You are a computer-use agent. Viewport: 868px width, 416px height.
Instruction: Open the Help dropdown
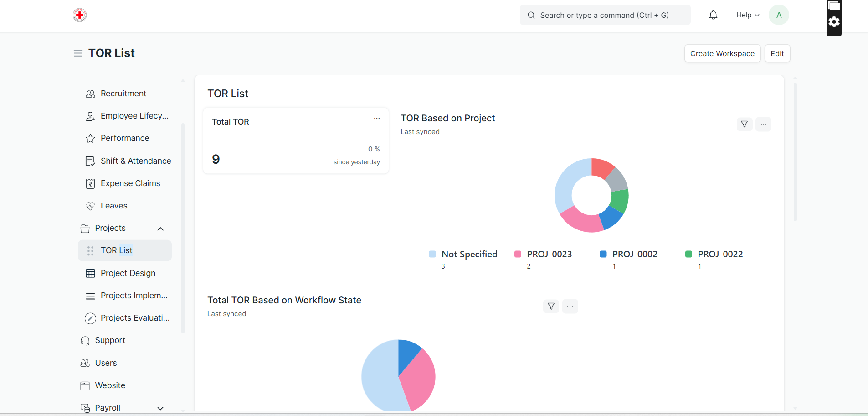[748, 15]
